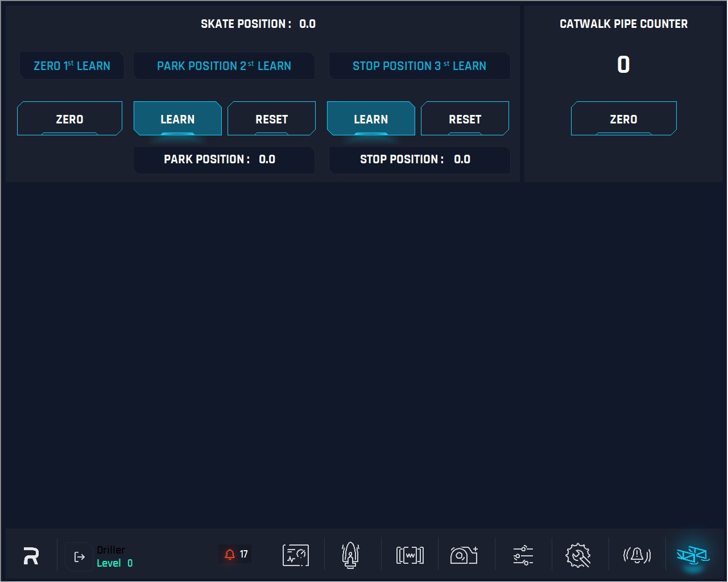Click the R logo home icon

31,556
